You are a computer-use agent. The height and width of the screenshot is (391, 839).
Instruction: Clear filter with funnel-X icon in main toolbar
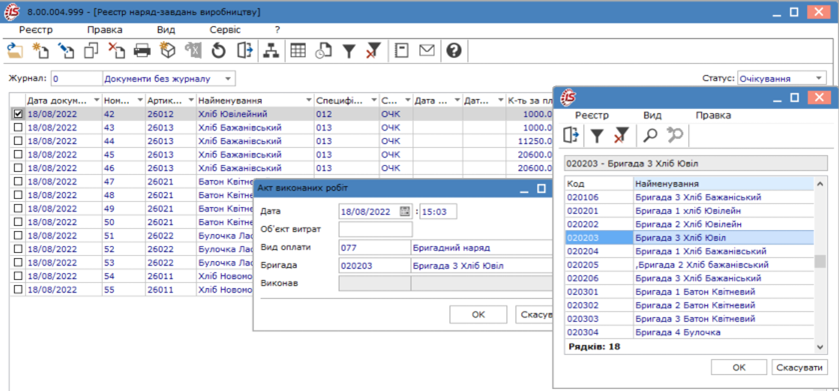[373, 51]
